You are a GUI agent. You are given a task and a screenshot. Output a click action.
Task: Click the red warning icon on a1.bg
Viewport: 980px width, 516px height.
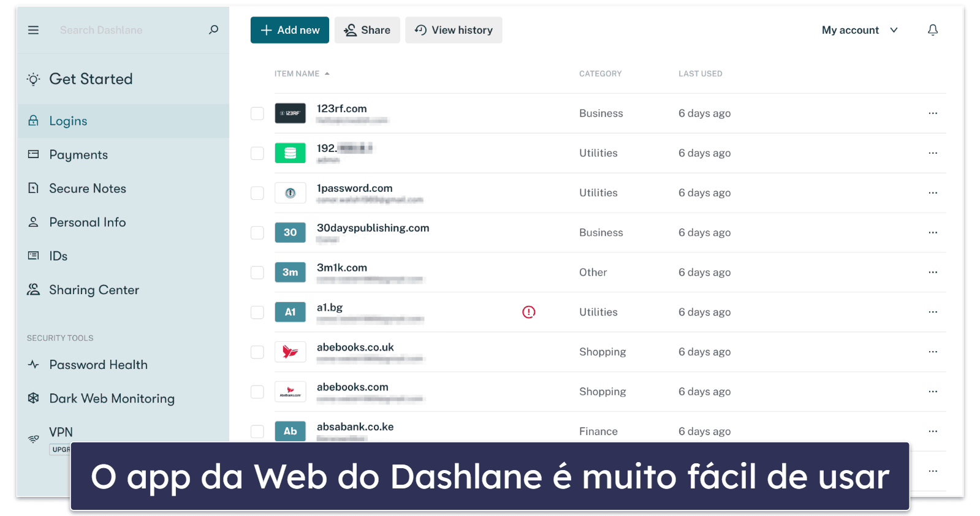pyautogui.click(x=528, y=312)
